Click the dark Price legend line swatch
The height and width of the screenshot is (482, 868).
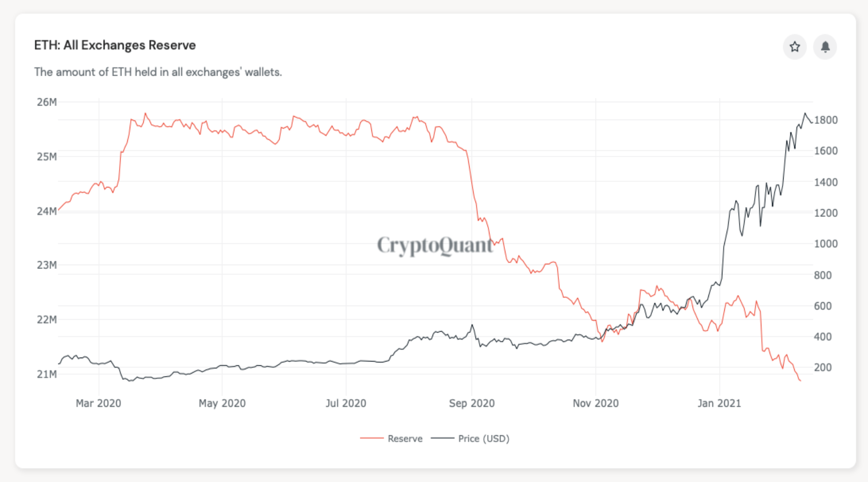pyautogui.click(x=442, y=438)
